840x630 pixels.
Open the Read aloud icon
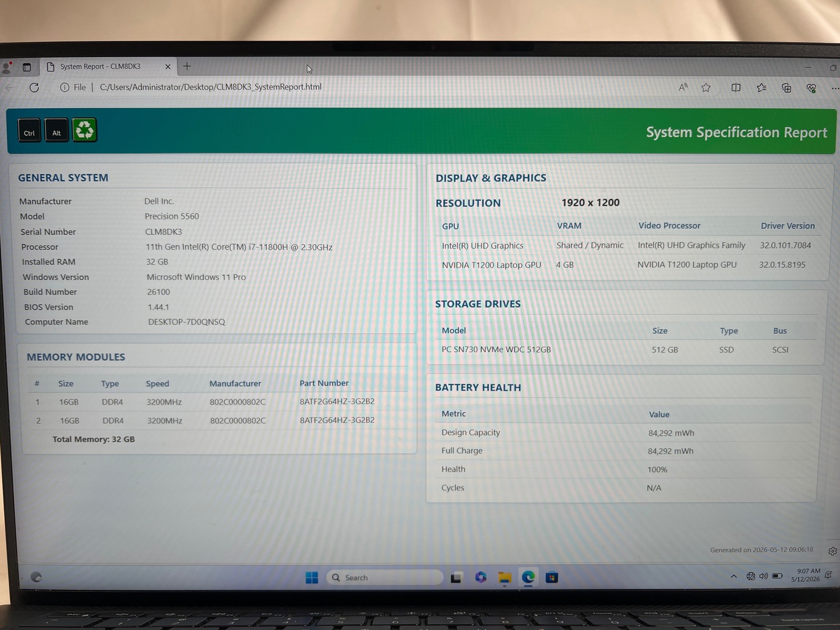pos(682,88)
